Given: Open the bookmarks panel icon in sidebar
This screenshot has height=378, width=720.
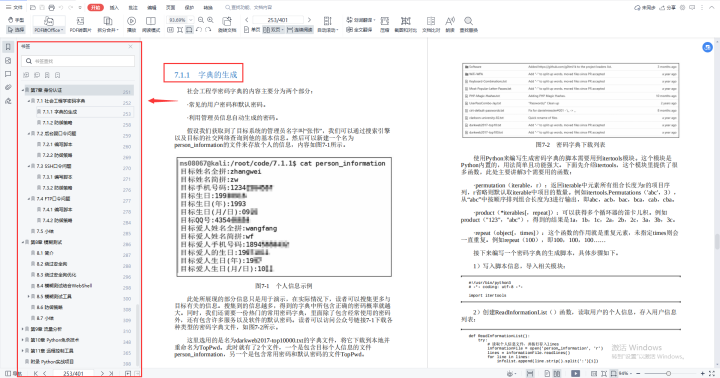Looking at the screenshot, I should coord(8,47).
